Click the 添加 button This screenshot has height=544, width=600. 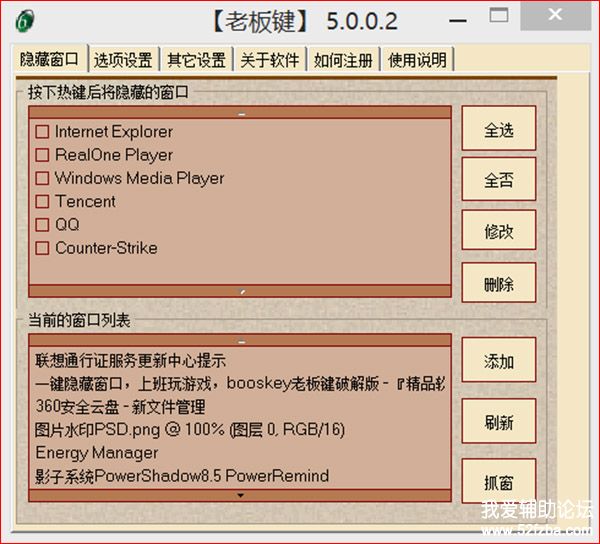click(x=499, y=360)
